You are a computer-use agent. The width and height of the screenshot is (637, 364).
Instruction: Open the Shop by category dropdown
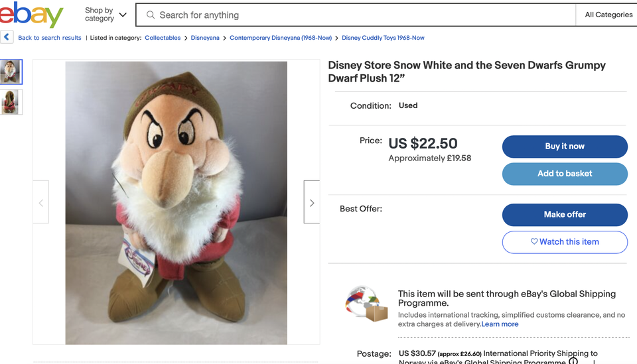106,15
